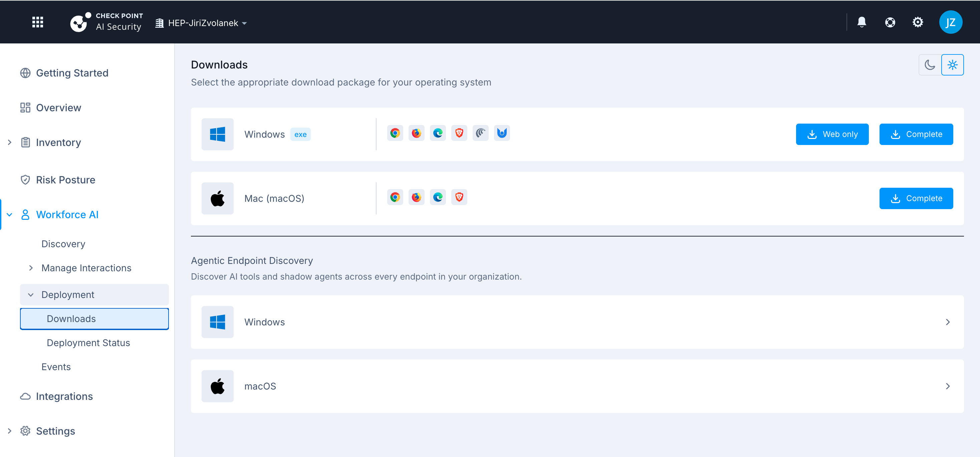This screenshot has height=457, width=980.
Task: Click the Apple logo in the macOS discovery row
Action: pyautogui.click(x=218, y=386)
